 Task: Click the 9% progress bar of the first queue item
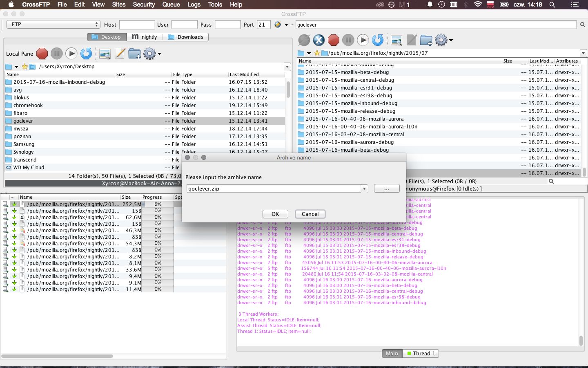(158, 204)
